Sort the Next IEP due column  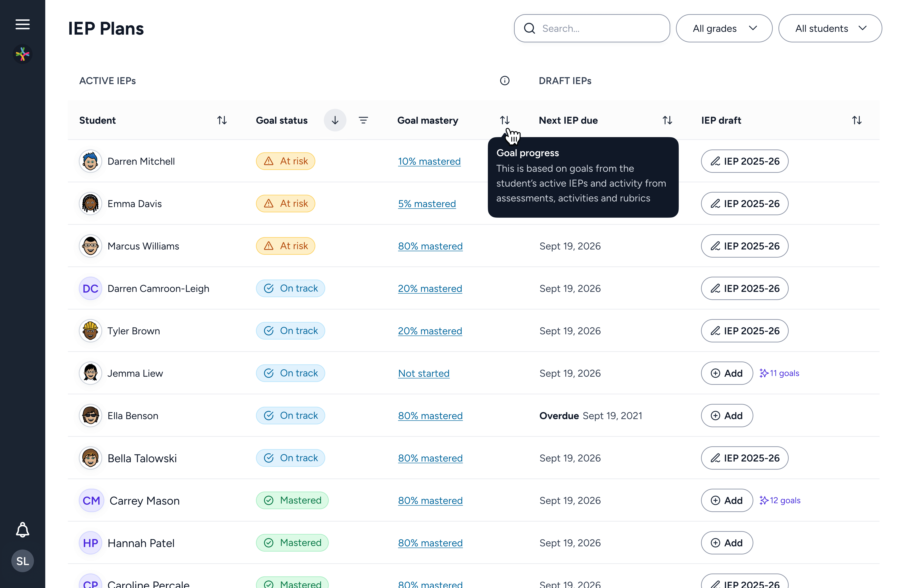point(667,120)
